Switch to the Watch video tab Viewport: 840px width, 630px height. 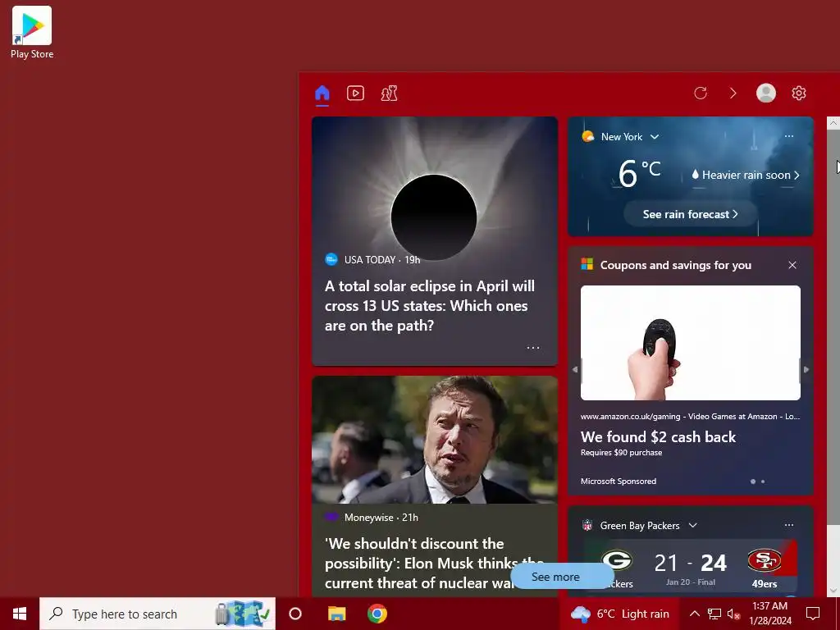355,94
